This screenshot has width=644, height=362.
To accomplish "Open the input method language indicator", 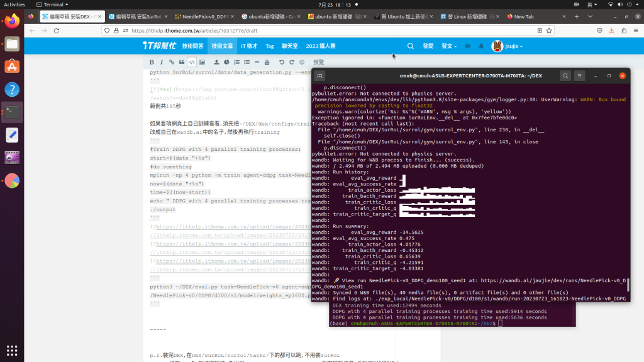I will tap(592, 4).
